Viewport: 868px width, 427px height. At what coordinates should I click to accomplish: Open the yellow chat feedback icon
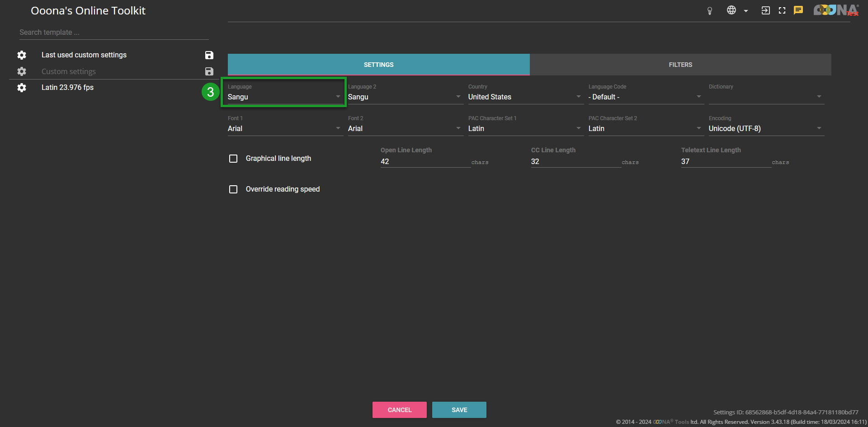798,10
